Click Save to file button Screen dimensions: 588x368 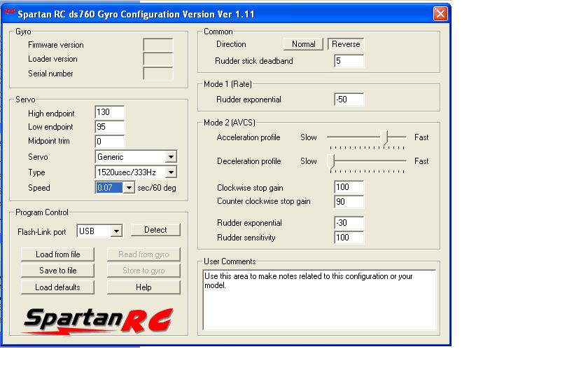click(x=57, y=271)
